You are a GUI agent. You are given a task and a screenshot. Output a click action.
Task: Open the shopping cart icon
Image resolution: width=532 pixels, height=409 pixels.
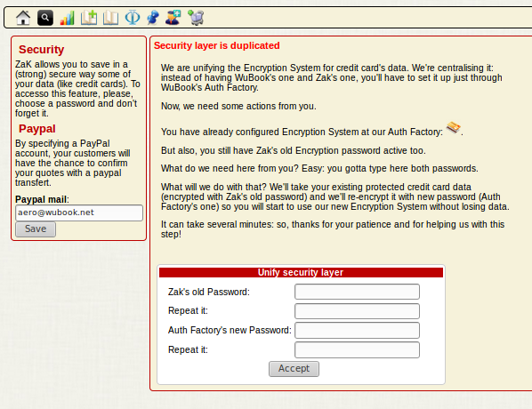click(x=196, y=18)
